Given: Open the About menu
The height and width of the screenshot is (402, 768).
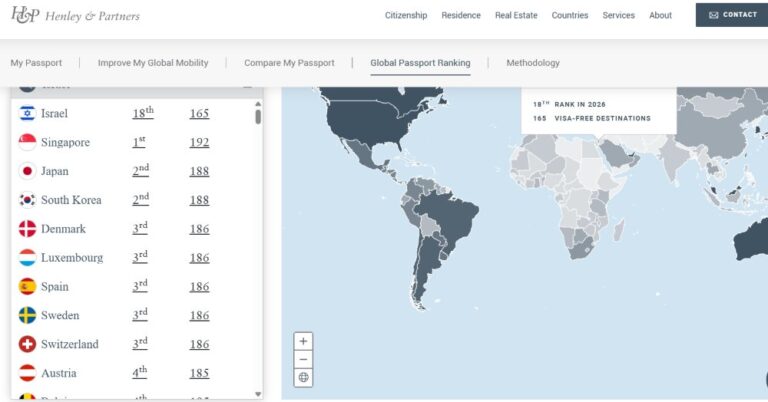Looking at the screenshot, I should [660, 15].
